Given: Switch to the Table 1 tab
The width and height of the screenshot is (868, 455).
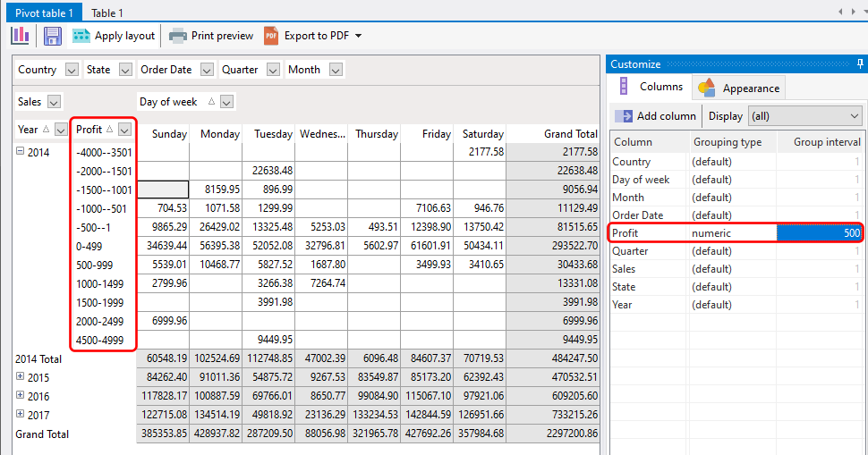Looking at the screenshot, I should pyautogui.click(x=107, y=13).
